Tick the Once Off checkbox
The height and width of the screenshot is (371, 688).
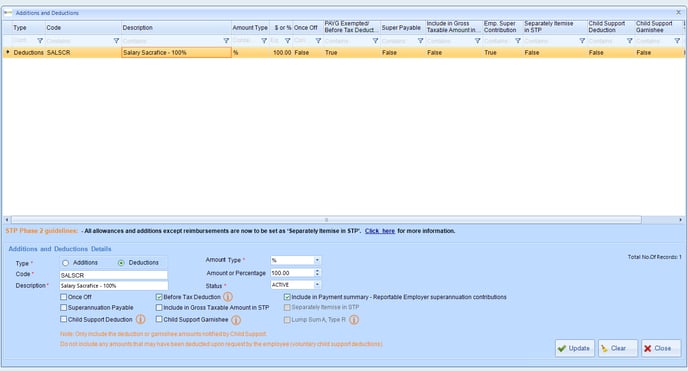coord(64,297)
